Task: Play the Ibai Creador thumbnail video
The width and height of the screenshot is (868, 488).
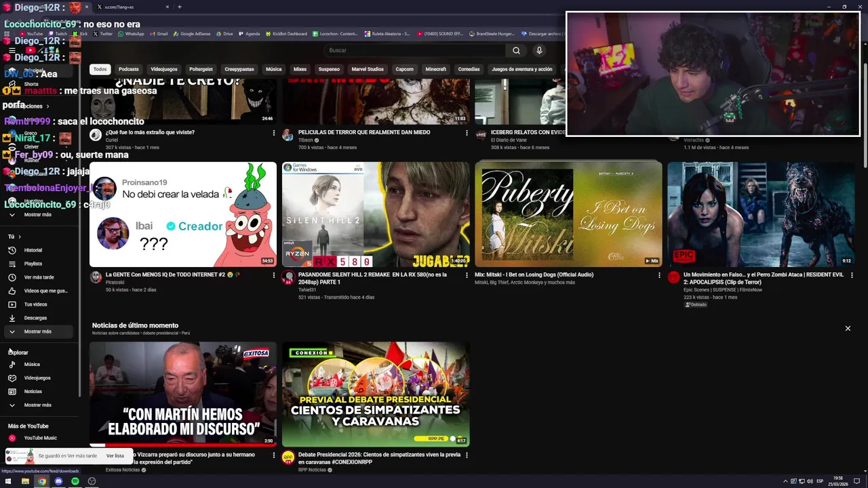Action: click(x=183, y=214)
